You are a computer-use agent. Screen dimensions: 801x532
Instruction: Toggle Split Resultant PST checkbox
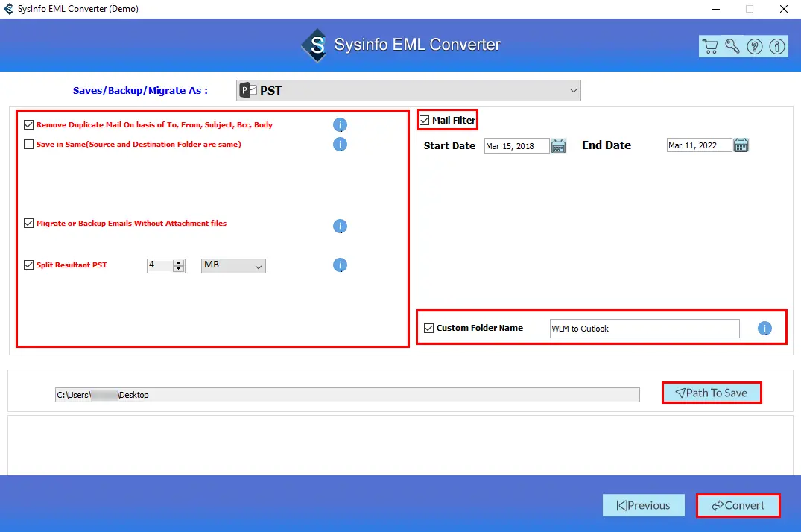click(28, 265)
